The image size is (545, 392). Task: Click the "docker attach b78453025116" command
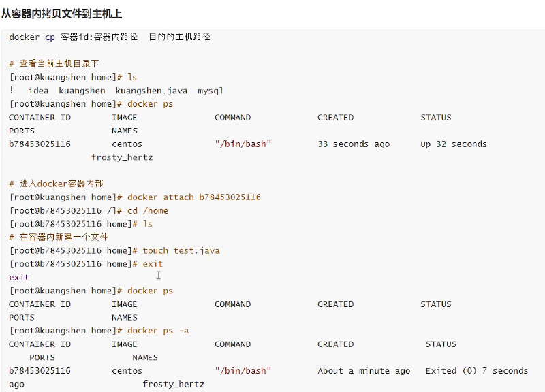point(194,197)
